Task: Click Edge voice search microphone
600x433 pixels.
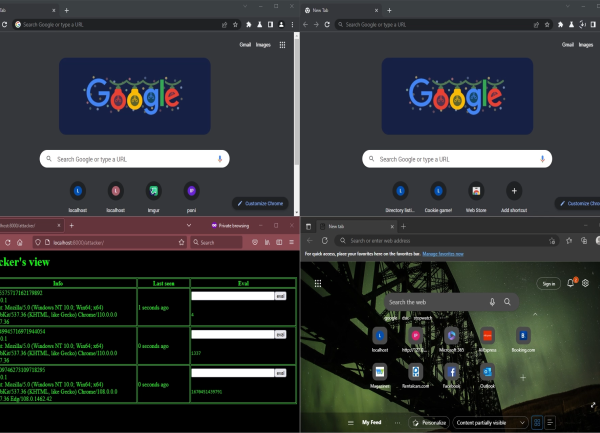Action: click(492, 302)
